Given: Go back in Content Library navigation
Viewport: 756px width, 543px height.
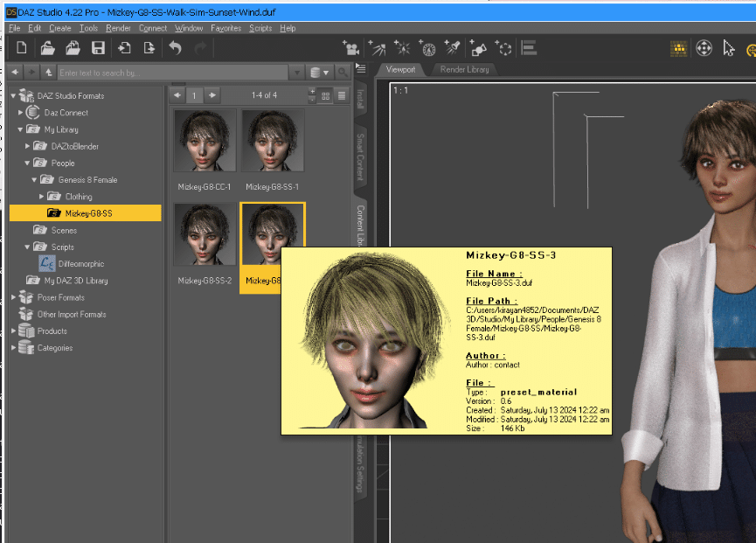Looking at the screenshot, I should click(x=16, y=73).
